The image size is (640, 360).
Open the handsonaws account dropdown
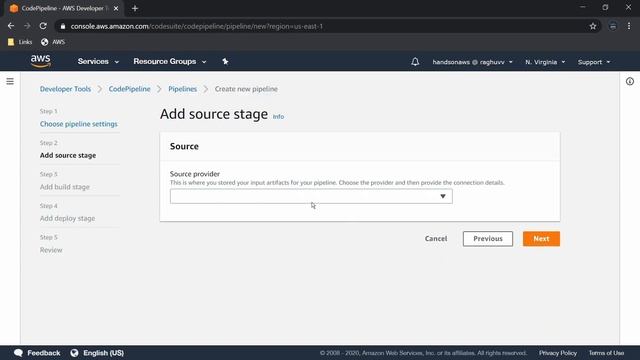point(473,62)
